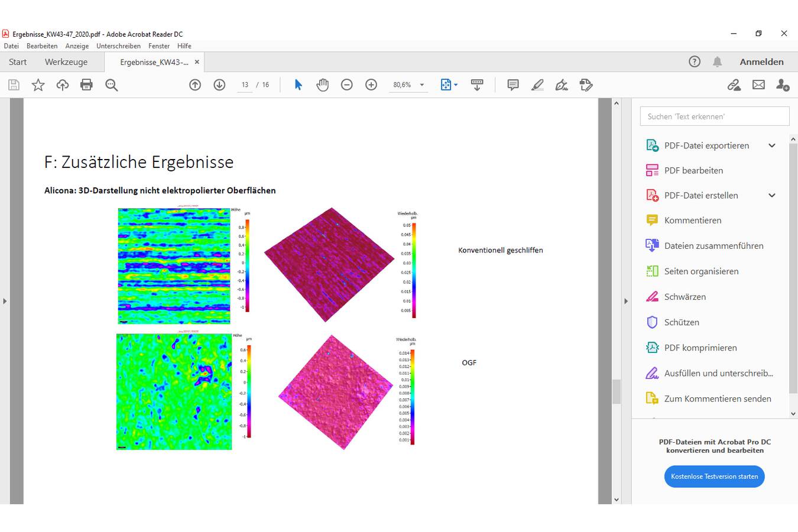Screen dimensions: 798x532
Task: Switch to the Werkzeuge tab
Action: [x=66, y=62]
